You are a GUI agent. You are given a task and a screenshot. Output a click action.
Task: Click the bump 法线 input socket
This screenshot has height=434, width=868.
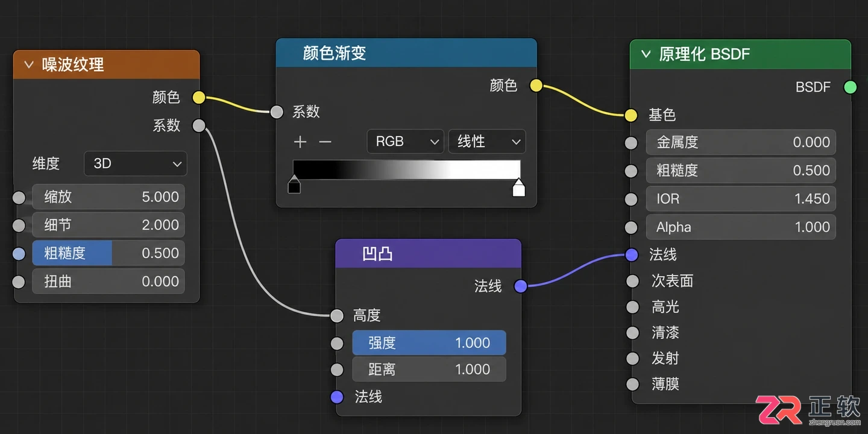338,397
